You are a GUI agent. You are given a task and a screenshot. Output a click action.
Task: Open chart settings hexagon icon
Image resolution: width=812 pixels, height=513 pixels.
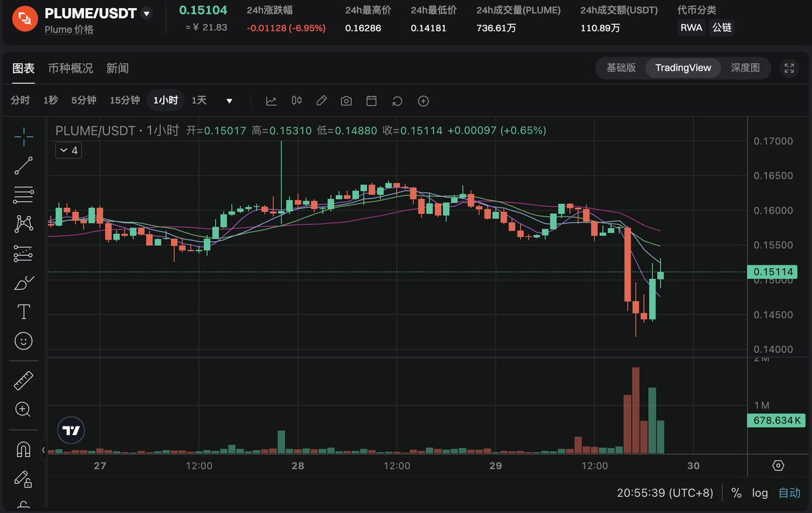coord(778,466)
